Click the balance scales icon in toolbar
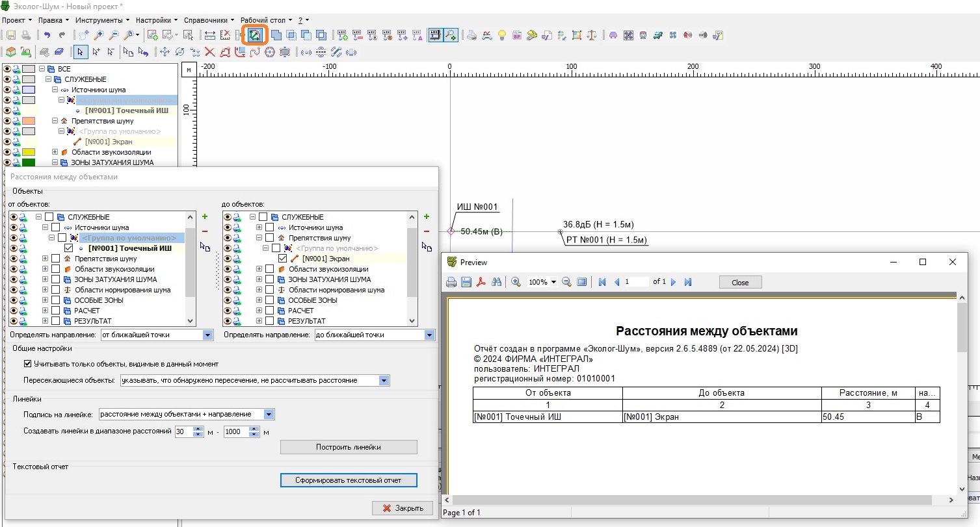The image size is (980, 527). [591, 35]
